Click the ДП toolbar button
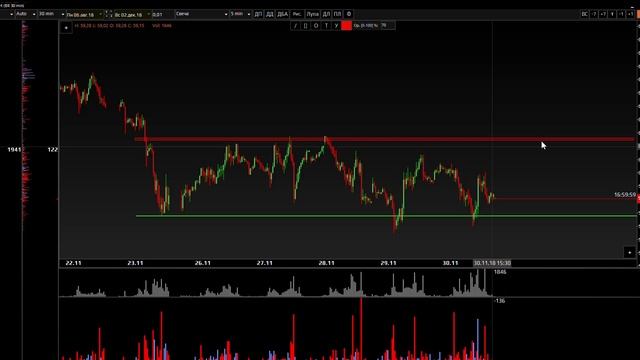Screen dimensions: 640x360 [x=258, y=14]
